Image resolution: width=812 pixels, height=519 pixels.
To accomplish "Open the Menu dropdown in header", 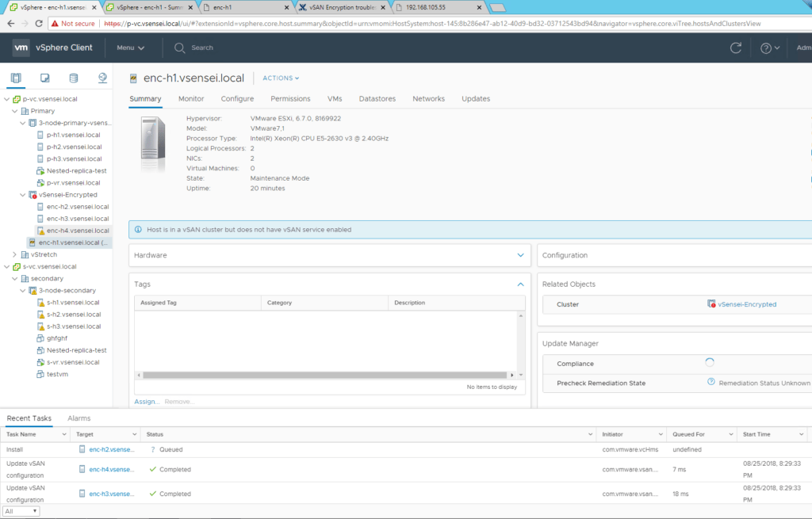I will tap(130, 48).
